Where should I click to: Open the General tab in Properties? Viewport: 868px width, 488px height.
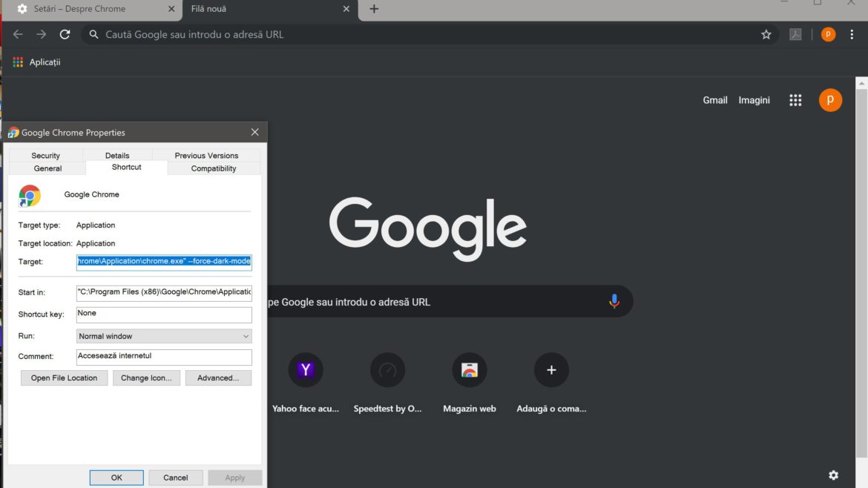tap(47, 168)
